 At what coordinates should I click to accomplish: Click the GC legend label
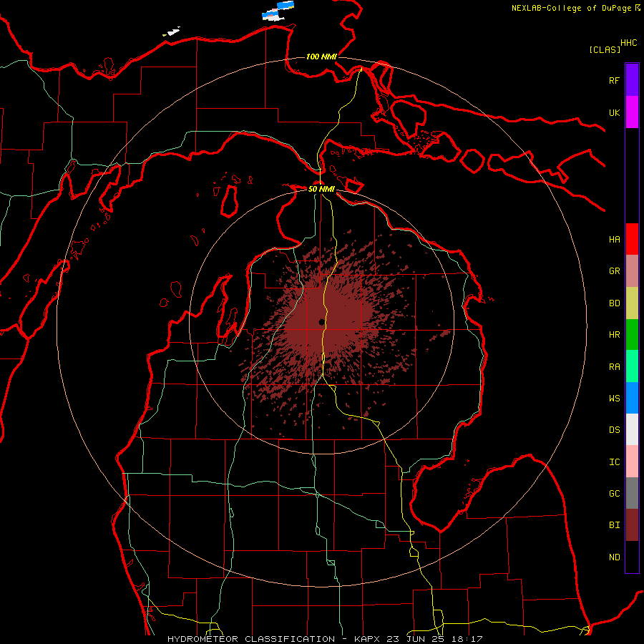pyautogui.click(x=614, y=494)
